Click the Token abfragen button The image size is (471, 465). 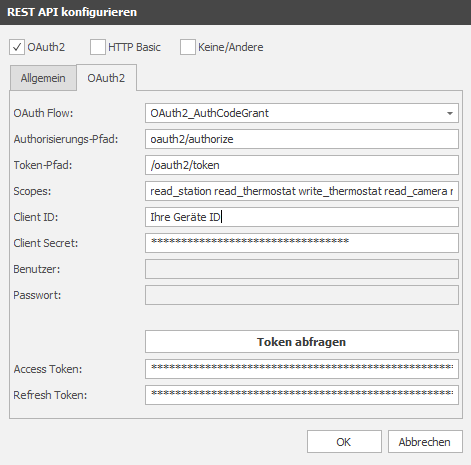[302, 342]
